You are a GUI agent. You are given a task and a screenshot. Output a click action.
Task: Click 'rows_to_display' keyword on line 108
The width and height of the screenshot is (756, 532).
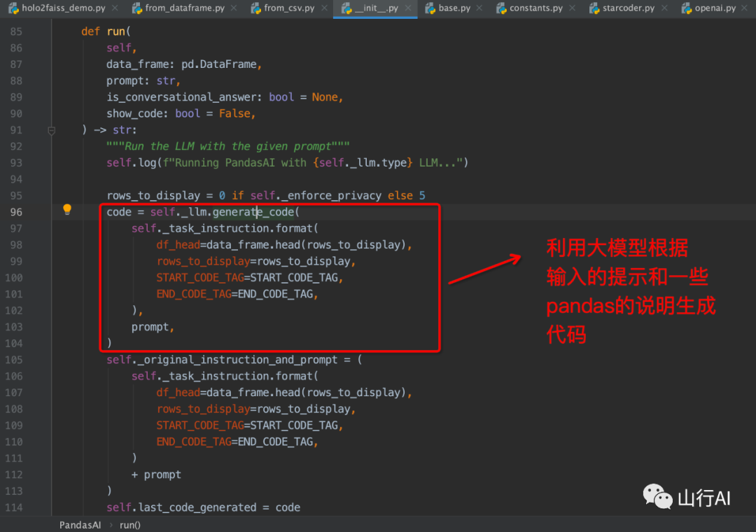(x=203, y=409)
